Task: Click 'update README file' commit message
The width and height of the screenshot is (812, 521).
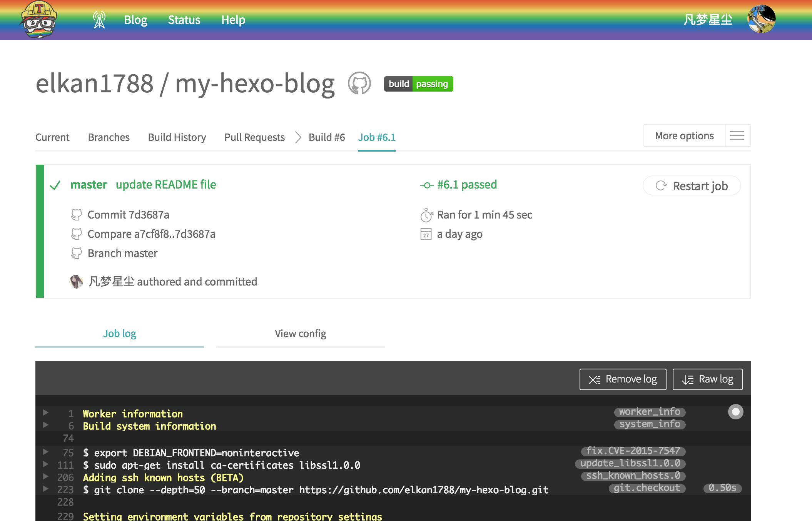Action: click(166, 185)
